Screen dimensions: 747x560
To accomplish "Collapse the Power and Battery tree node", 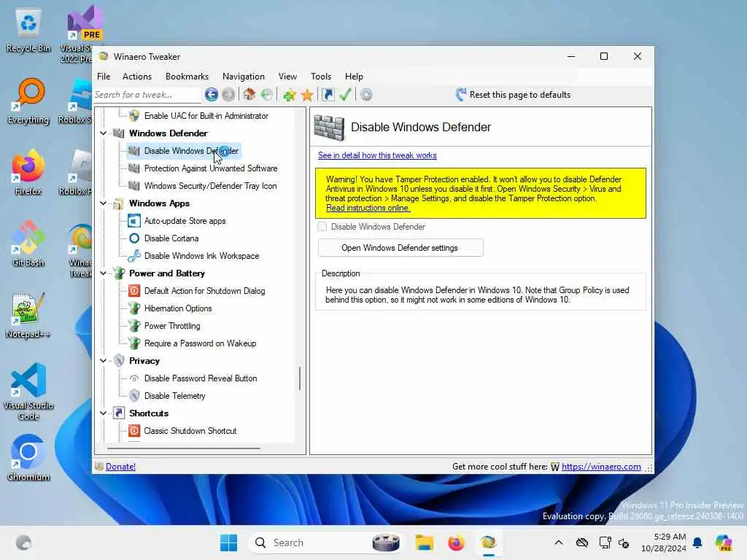I will pos(103,273).
